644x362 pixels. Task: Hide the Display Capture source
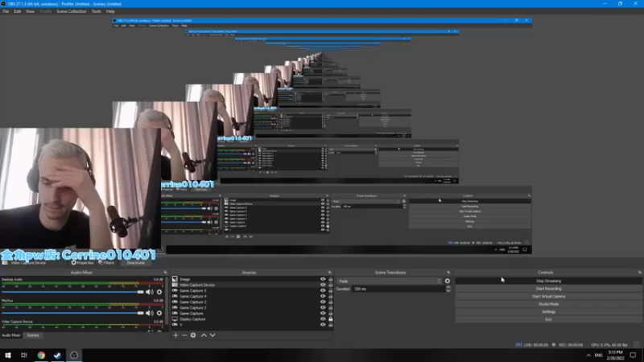point(323,319)
